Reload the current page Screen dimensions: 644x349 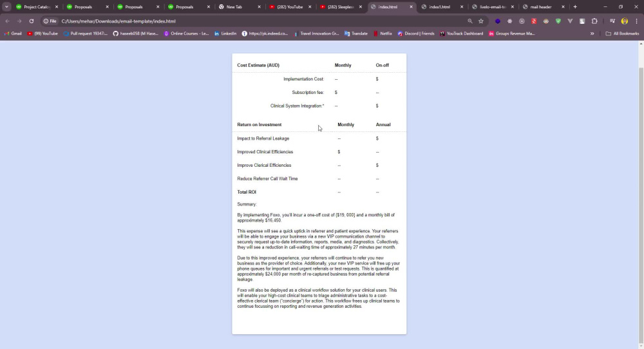(31, 21)
